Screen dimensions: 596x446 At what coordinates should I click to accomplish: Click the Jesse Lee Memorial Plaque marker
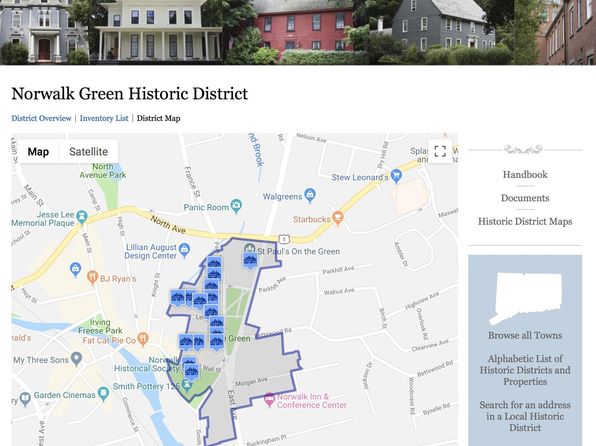click(x=81, y=217)
